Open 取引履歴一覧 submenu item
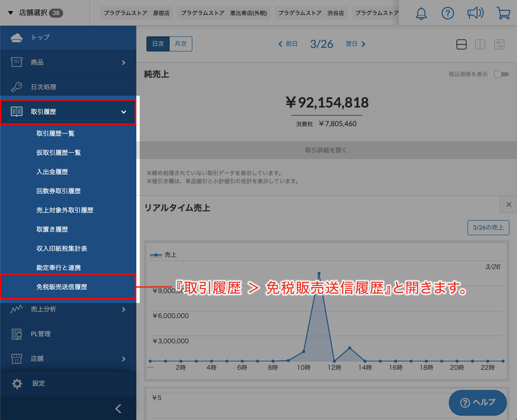 [x=55, y=133]
